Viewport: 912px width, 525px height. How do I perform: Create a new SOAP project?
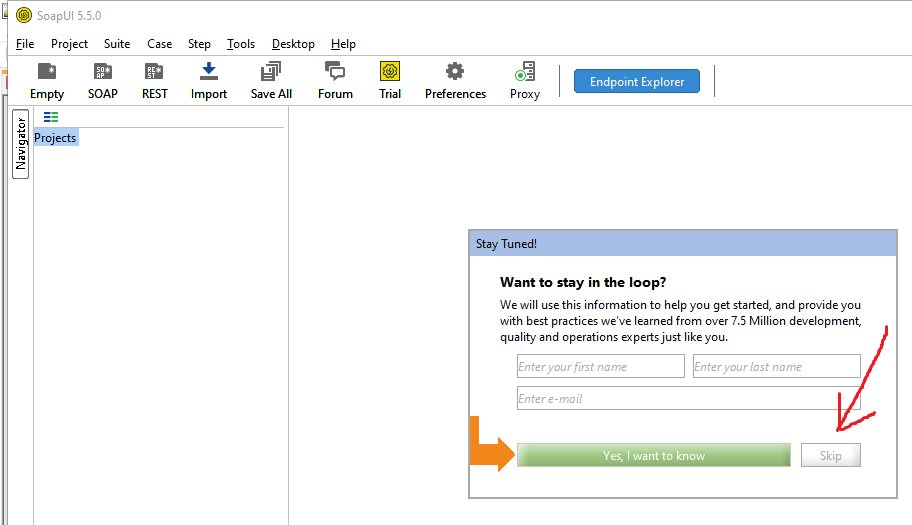pos(103,81)
